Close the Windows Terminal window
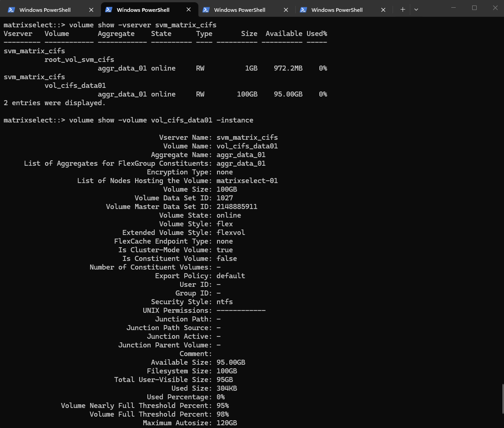This screenshot has width=504, height=428. (x=495, y=8)
